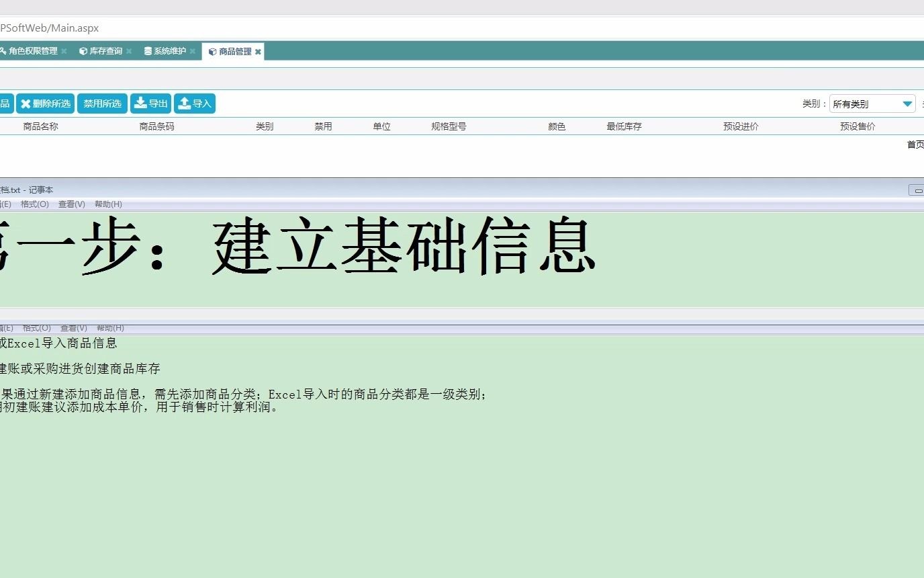Image resolution: width=924 pixels, height=578 pixels.
Task: Open 帮助(H) menu in lower Notepad
Action: 110,328
